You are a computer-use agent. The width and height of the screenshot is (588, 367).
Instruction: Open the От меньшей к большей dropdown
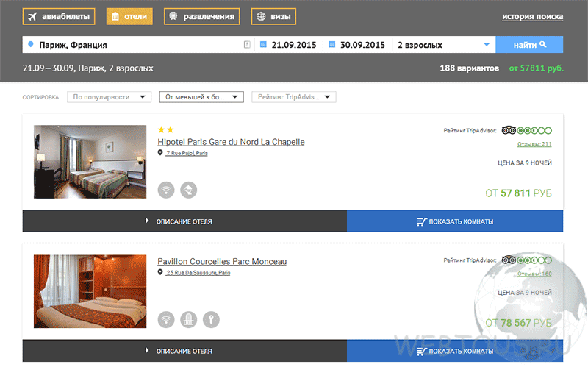(x=201, y=97)
